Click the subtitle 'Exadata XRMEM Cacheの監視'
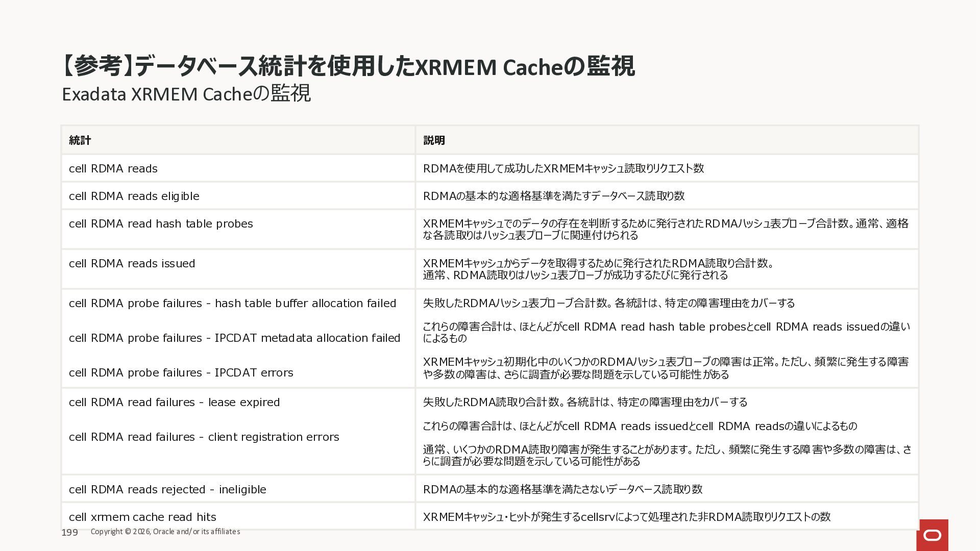 (186, 94)
